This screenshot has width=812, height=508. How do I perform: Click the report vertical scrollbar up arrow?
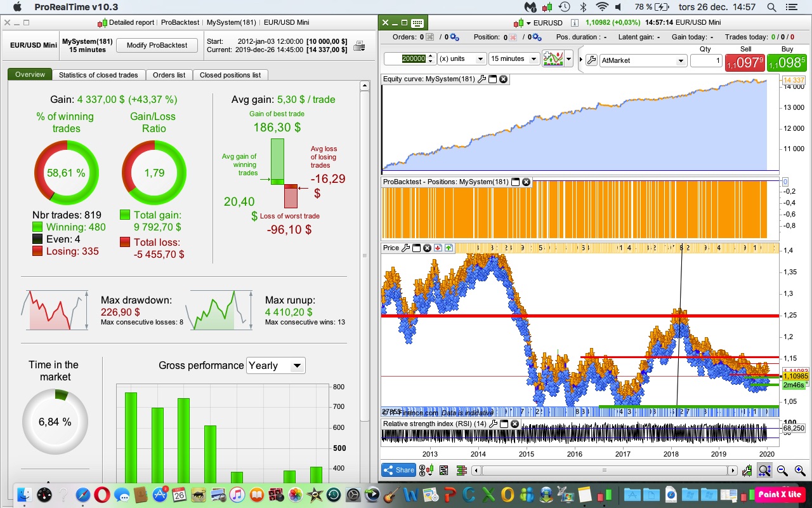[365, 86]
